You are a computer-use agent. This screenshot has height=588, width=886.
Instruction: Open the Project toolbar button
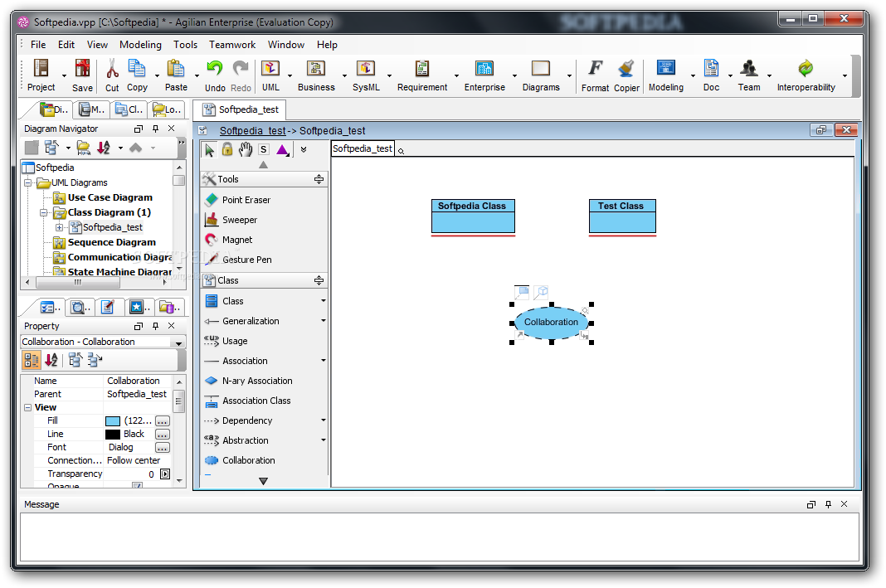[x=41, y=75]
